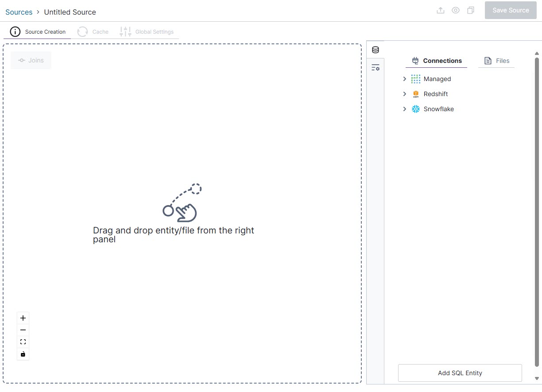
Task: Click the info circle icon on Source Creation tab
Action: [15, 31]
